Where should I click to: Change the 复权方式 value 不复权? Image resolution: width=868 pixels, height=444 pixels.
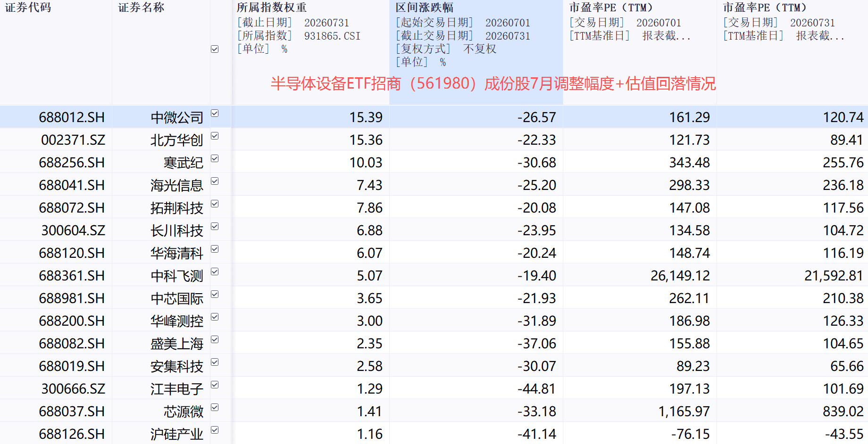pos(480,49)
